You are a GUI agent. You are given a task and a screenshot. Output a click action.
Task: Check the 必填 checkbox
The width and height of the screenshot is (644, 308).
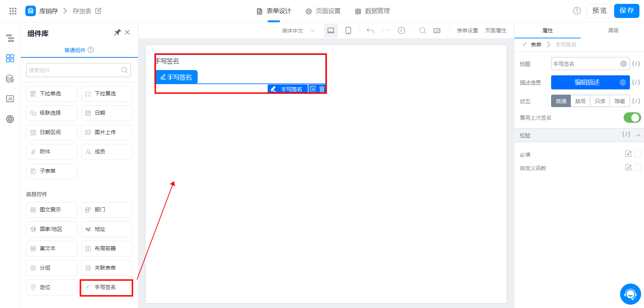[x=638, y=154]
